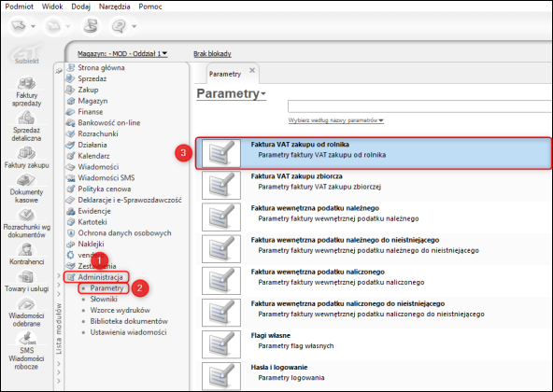Expand the back arrow history dropdown

[x=33, y=26]
